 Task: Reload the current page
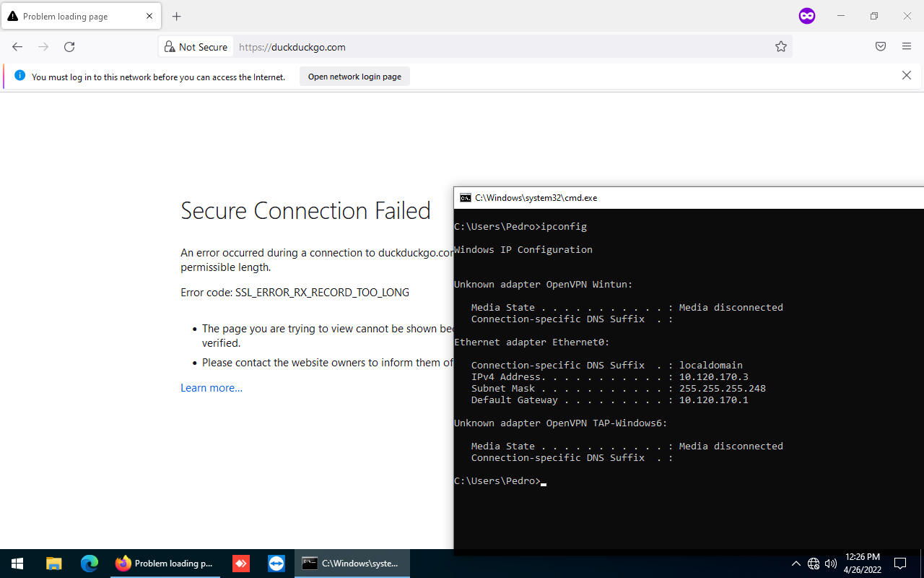[69, 46]
